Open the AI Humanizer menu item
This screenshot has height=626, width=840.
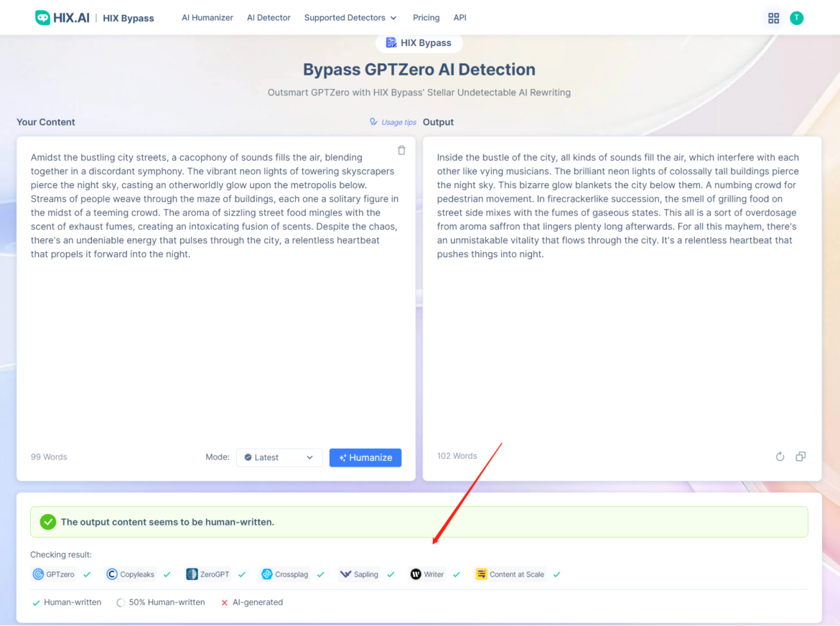(x=207, y=18)
